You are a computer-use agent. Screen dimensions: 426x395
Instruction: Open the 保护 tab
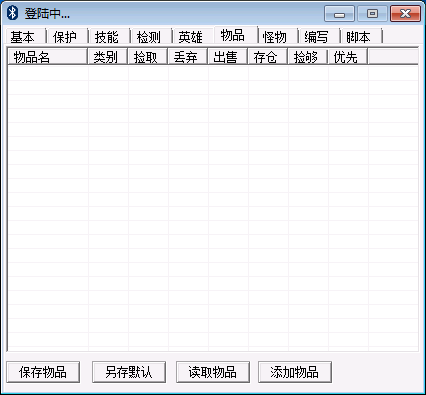67,37
